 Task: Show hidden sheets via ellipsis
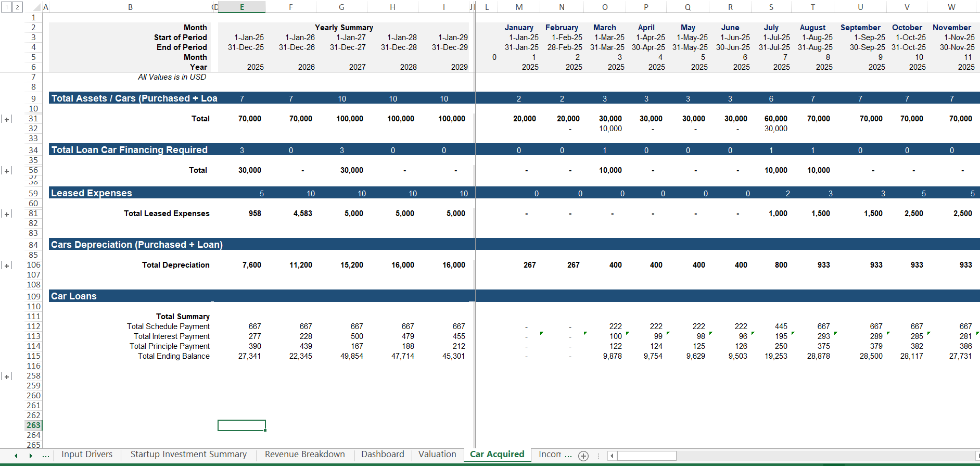(46, 456)
